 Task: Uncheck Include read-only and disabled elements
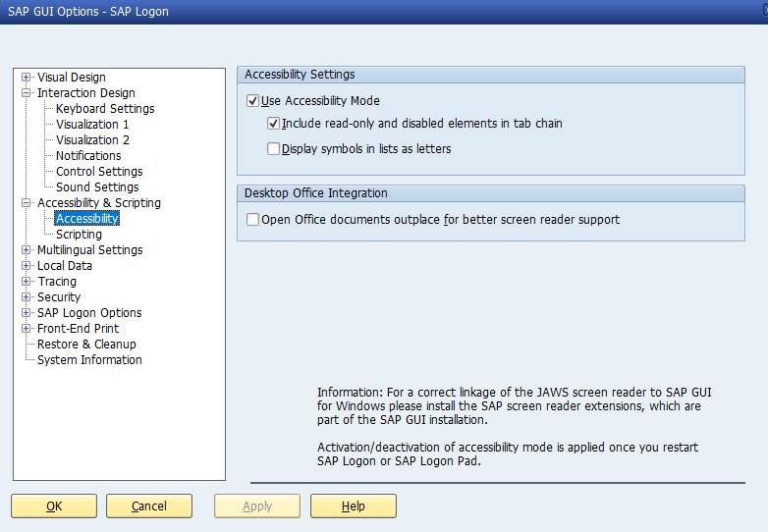point(274,124)
